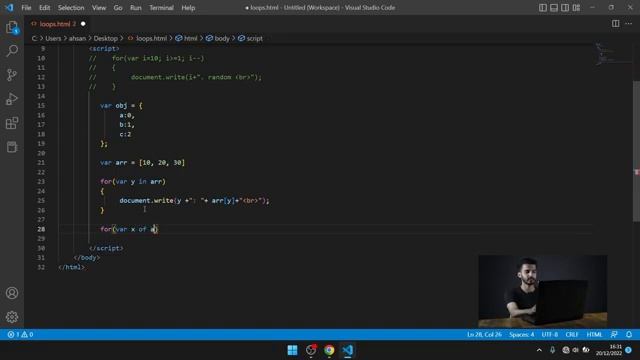Click the clock and date in taskbar

click(x=609, y=350)
